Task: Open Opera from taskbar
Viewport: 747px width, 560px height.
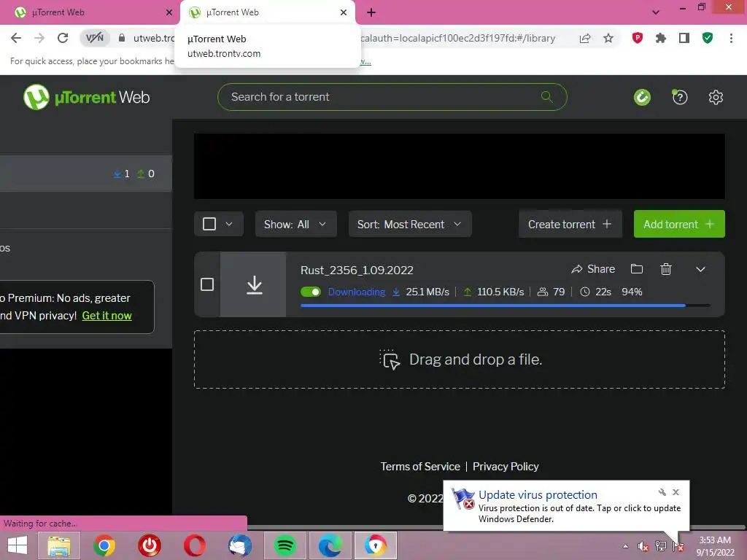Action: tap(195, 545)
